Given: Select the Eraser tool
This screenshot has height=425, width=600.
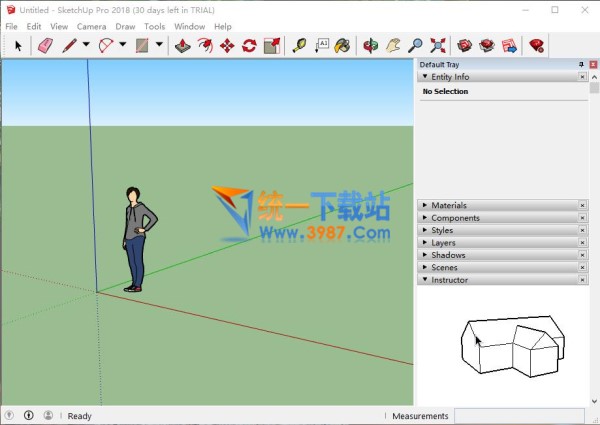Looking at the screenshot, I should (45, 46).
